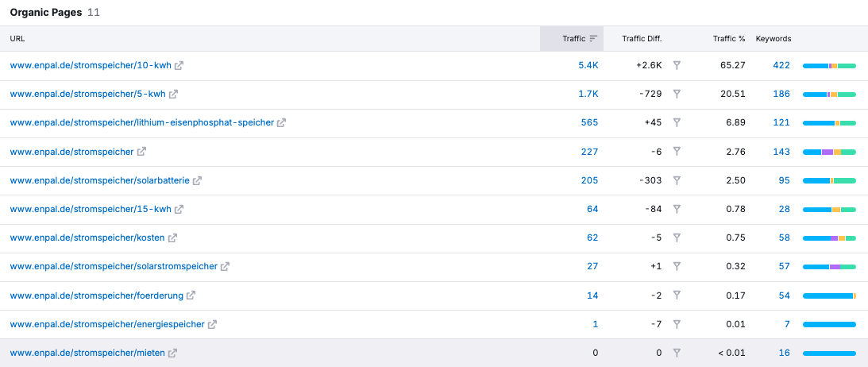Click the 5.4K traffic value
This screenshot has height=367, width=868.
(588, 65)
